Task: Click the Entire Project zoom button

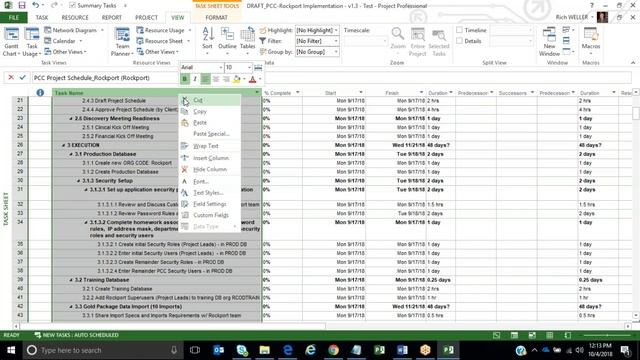Action: click(418, 42)
